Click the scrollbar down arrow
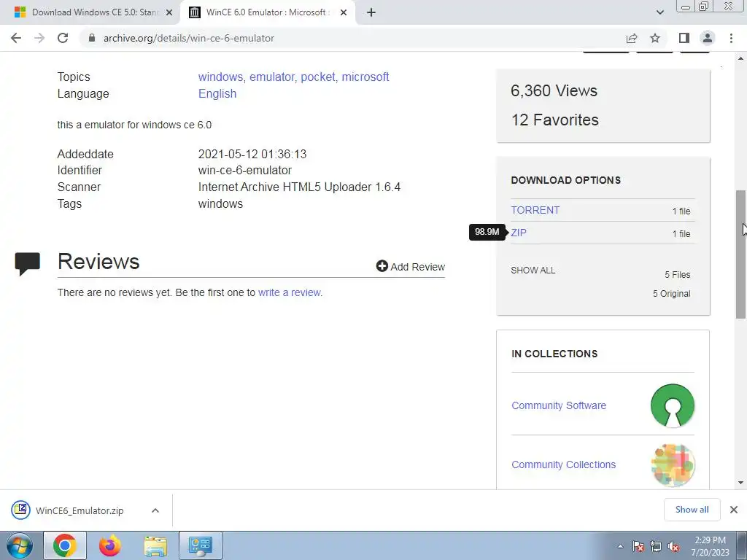This screenshot has width=747, height=560. pyautogui.click(x=741, y=483)
